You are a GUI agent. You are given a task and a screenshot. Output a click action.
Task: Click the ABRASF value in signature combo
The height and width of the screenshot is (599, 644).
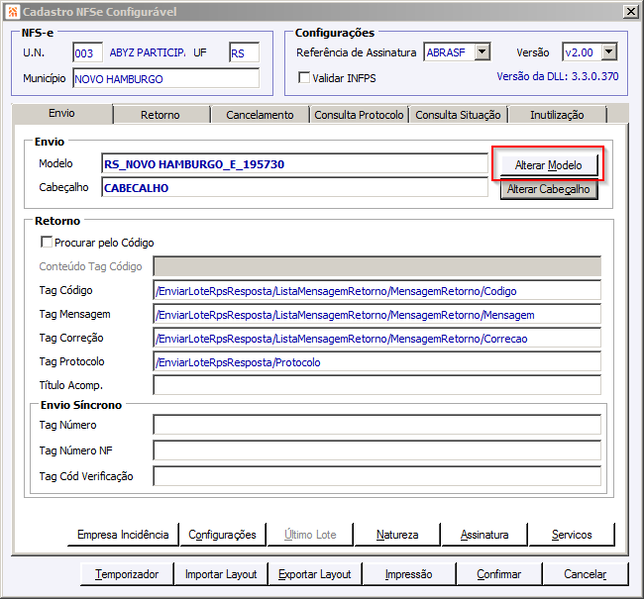click(446, 53)
